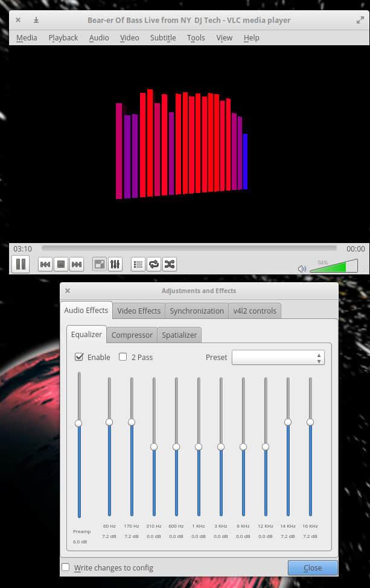
Task: Open the Audio menu
Action: 99,37
